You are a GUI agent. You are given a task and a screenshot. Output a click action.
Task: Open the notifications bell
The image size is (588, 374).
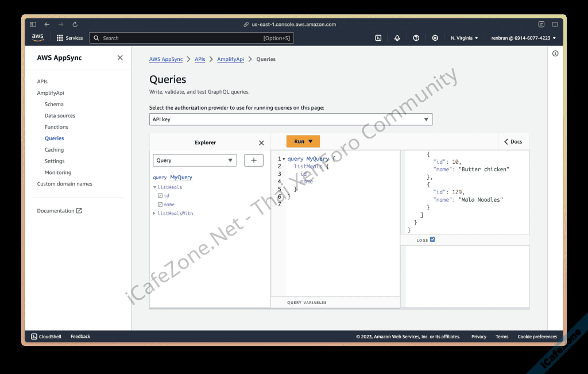point(397,38)
